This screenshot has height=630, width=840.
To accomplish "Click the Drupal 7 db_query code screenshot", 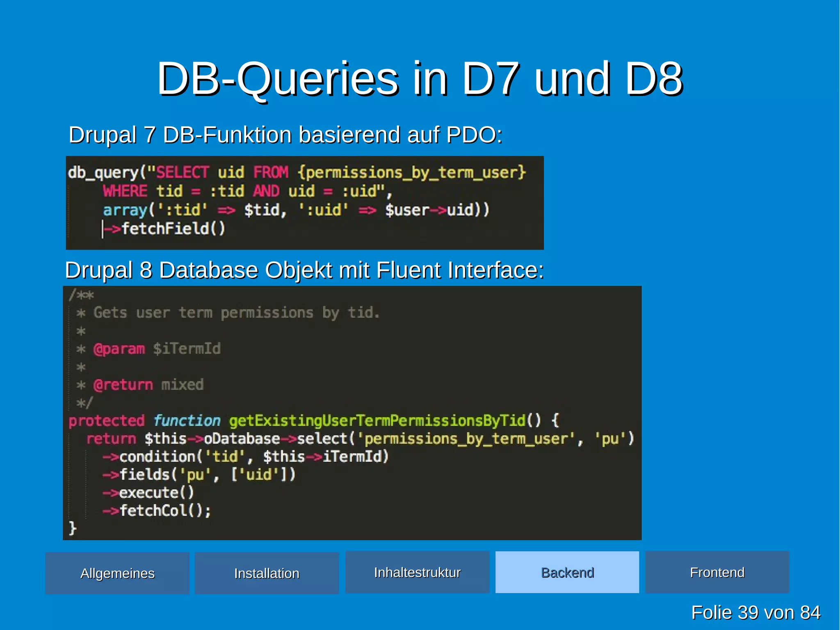I will 305,203.
